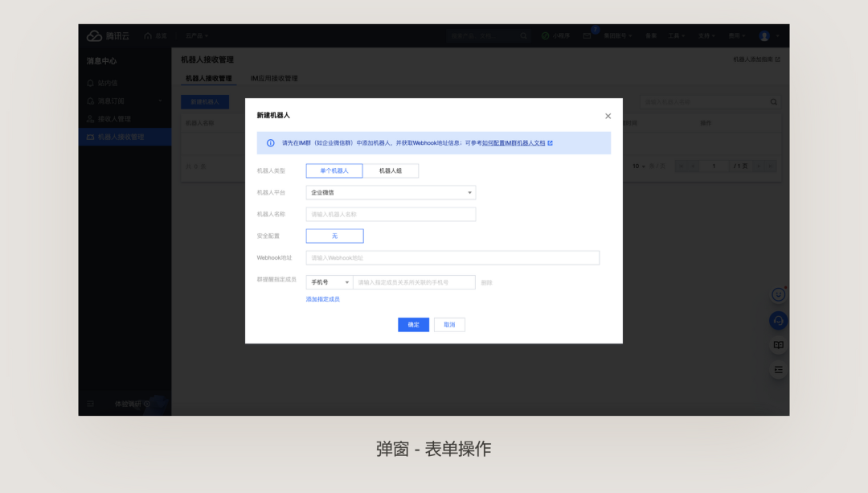Expand the 支持 dropdown
The width and height of the screenshot is (868, 493).
coord(706,36)
